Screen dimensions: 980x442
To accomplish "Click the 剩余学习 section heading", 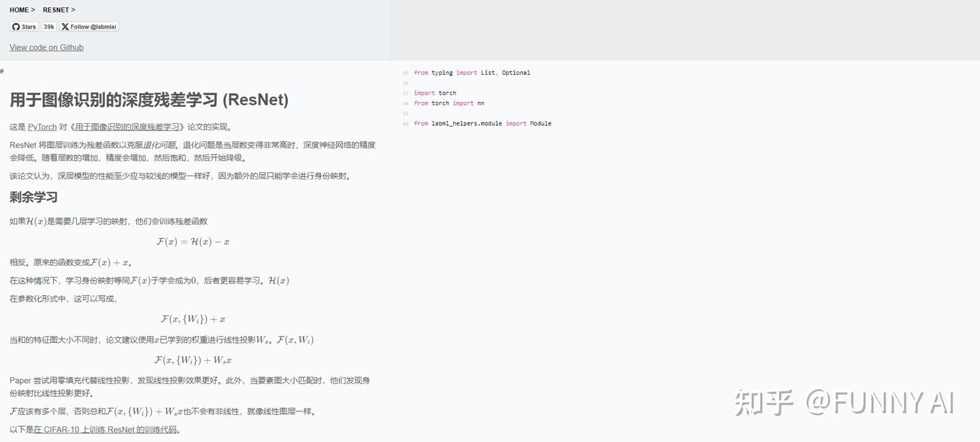I will [33, 197].
